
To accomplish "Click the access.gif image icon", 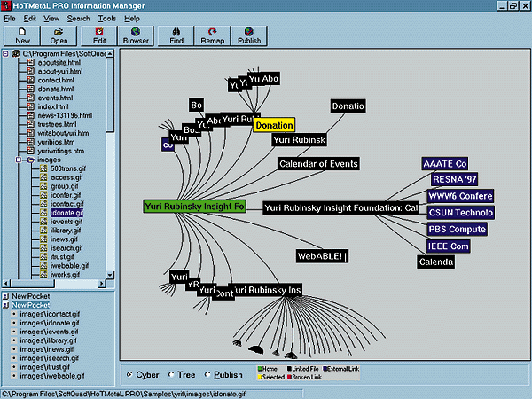I will 43,177.
